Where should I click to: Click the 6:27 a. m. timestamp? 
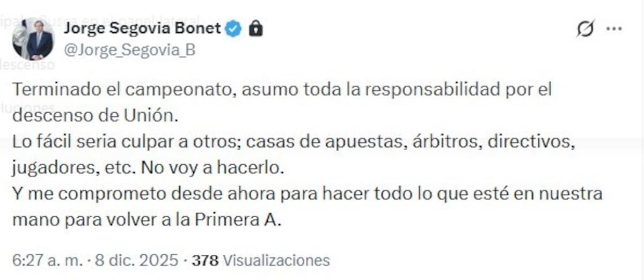click(x=47, y=261)
